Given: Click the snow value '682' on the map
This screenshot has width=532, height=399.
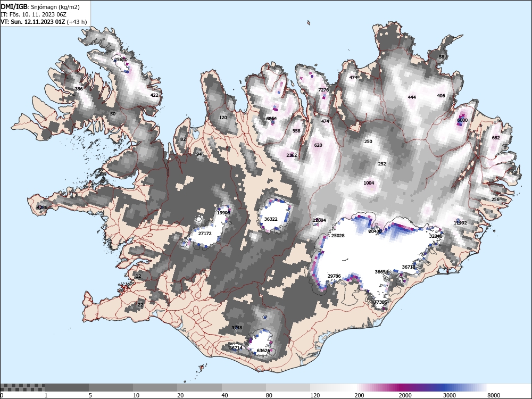Looking at the screenshot, I should tap(496, 137).
